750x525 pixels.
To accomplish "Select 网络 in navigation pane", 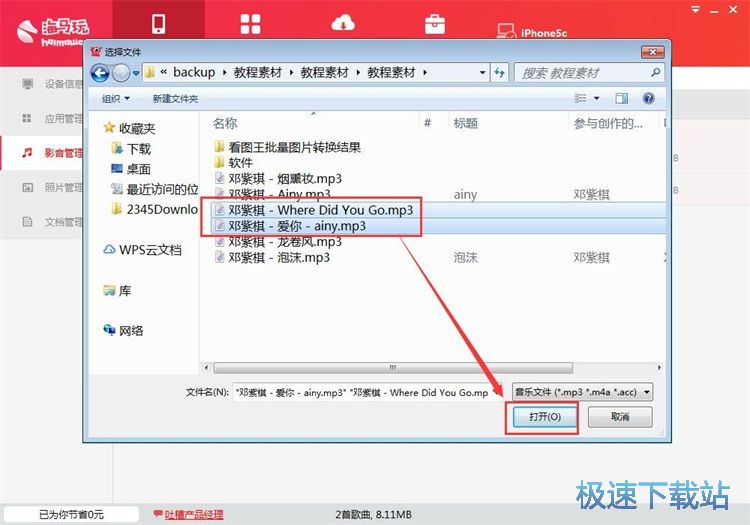I will click(123, 330).
